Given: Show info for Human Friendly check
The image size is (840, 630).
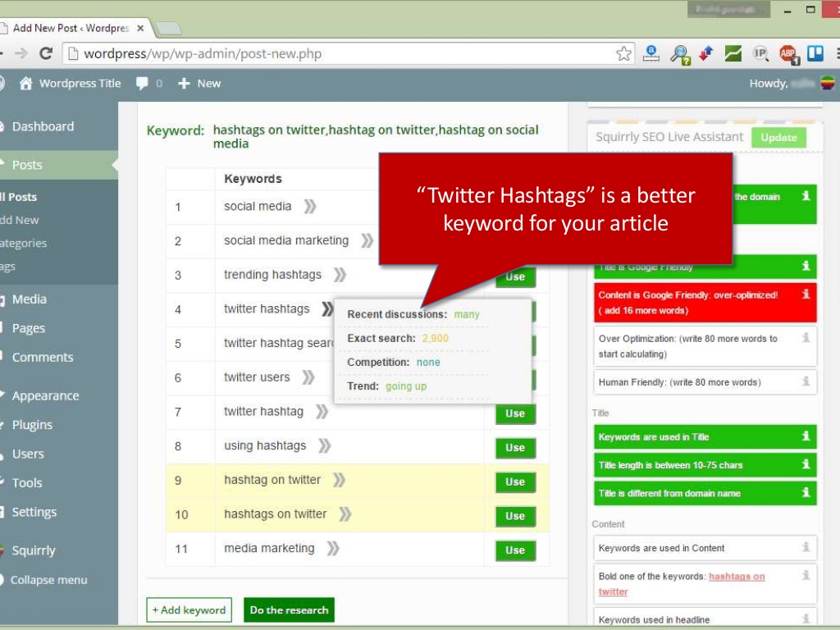Looking at the screenshot, I should pos(806,381).
